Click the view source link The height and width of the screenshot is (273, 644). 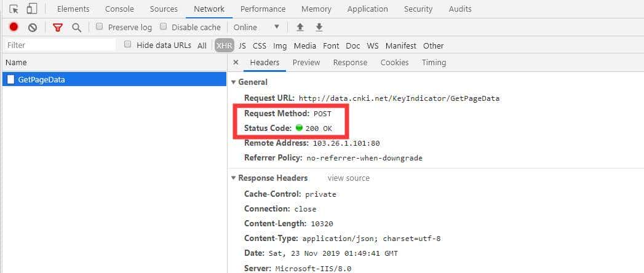(348, 178)
